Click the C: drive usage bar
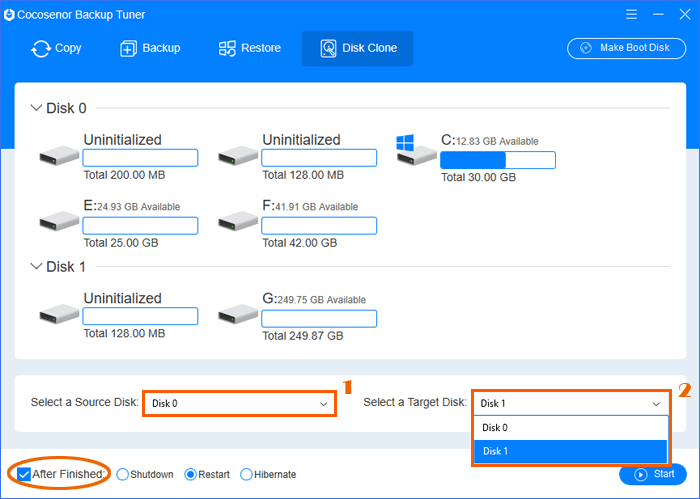Viewport: 700px width, 499px height. click(x=498, y=160)
